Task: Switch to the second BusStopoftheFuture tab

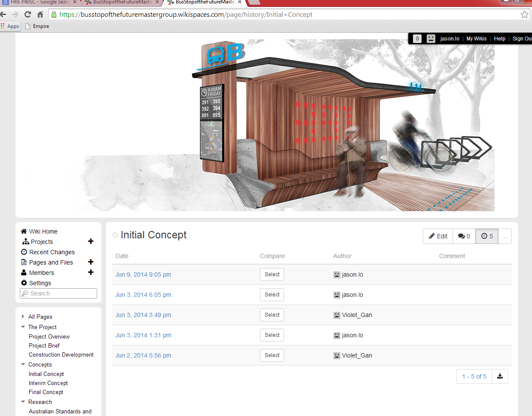Action: click(122, 2)
